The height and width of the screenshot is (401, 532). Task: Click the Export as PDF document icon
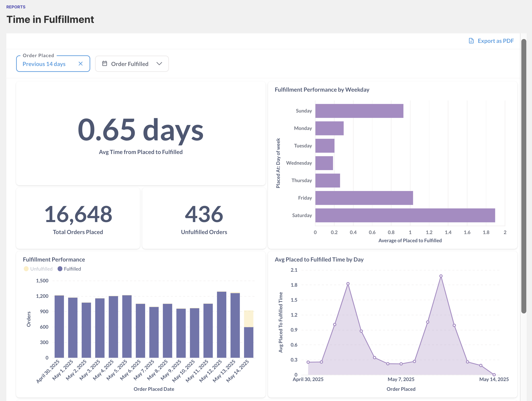click(x=471, y=41)
